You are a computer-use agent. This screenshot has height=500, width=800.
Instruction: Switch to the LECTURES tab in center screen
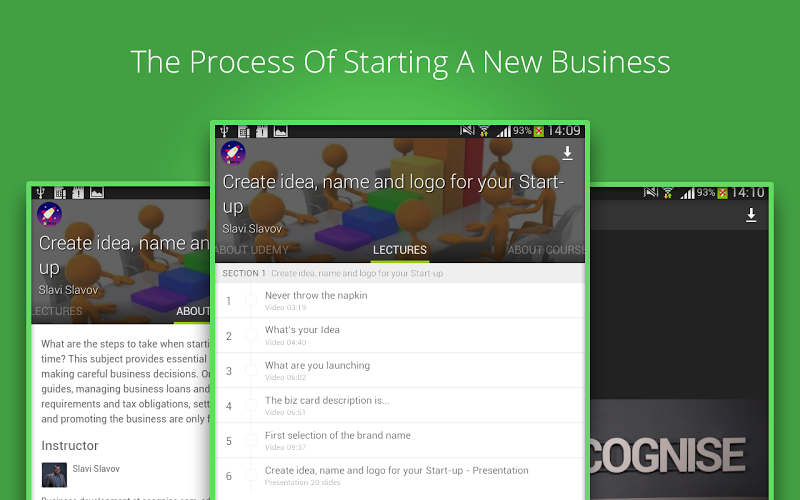(x=399, y=250)
